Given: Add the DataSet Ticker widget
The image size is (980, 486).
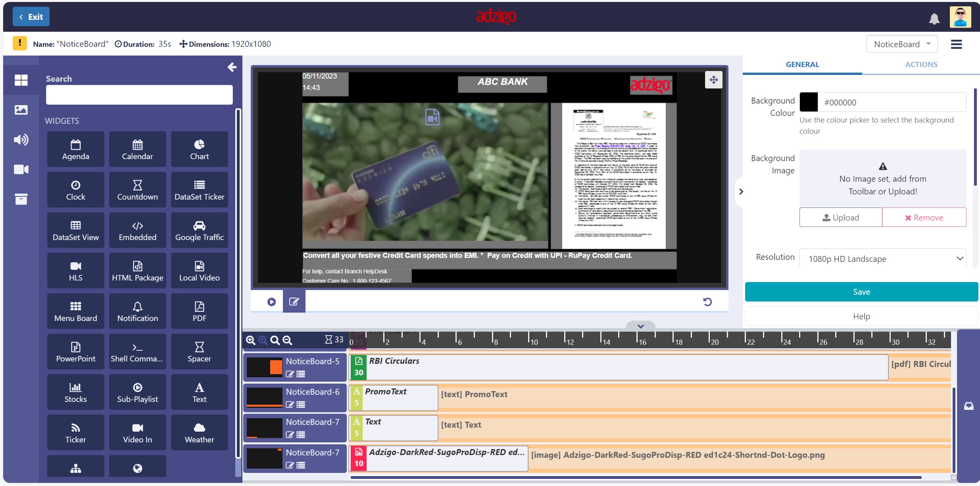Looking at the screenshot, I should [x=199, y=190].
